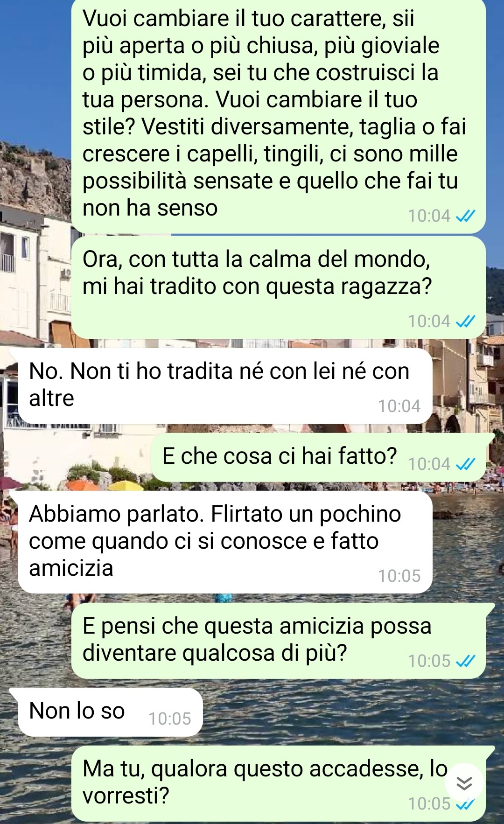Click read ticks on 'E pensi che questa amicizia' message
The height and width of the screenshot is (824, 504).
[x=465, y=661]
